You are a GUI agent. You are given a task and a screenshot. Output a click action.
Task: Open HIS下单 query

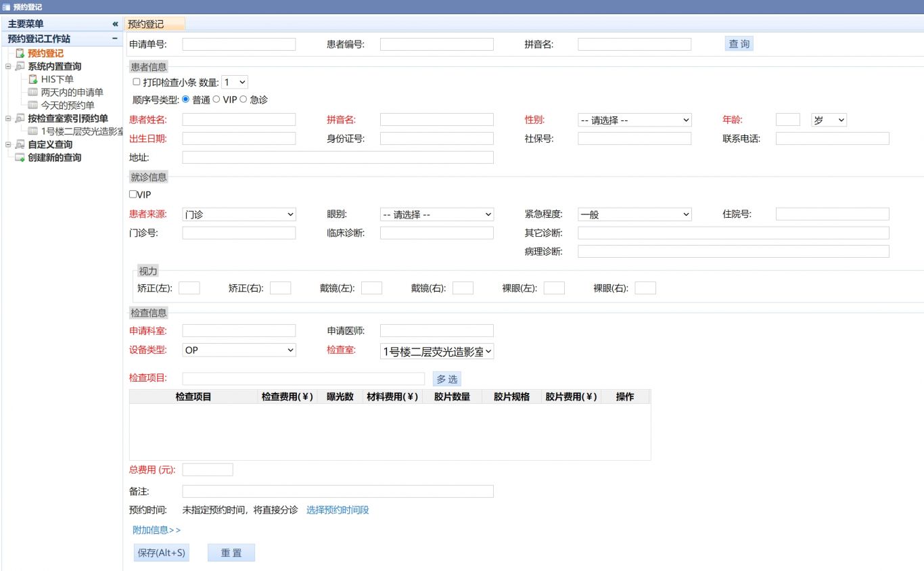pyautogui.click(x=57, y=79)
